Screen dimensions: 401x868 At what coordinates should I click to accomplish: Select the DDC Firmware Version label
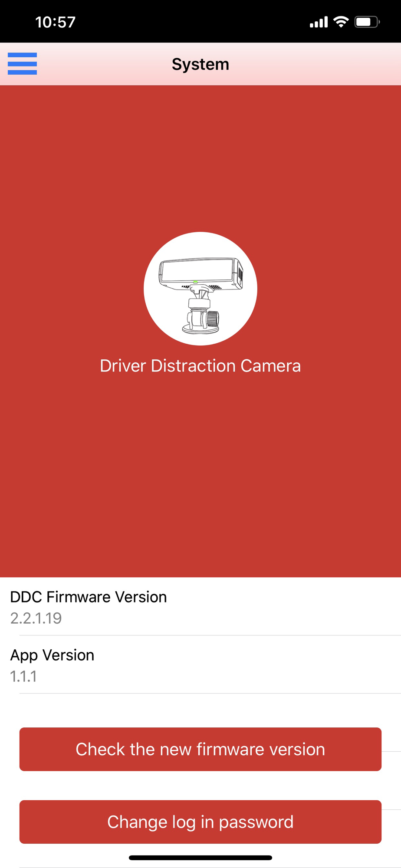89,597
